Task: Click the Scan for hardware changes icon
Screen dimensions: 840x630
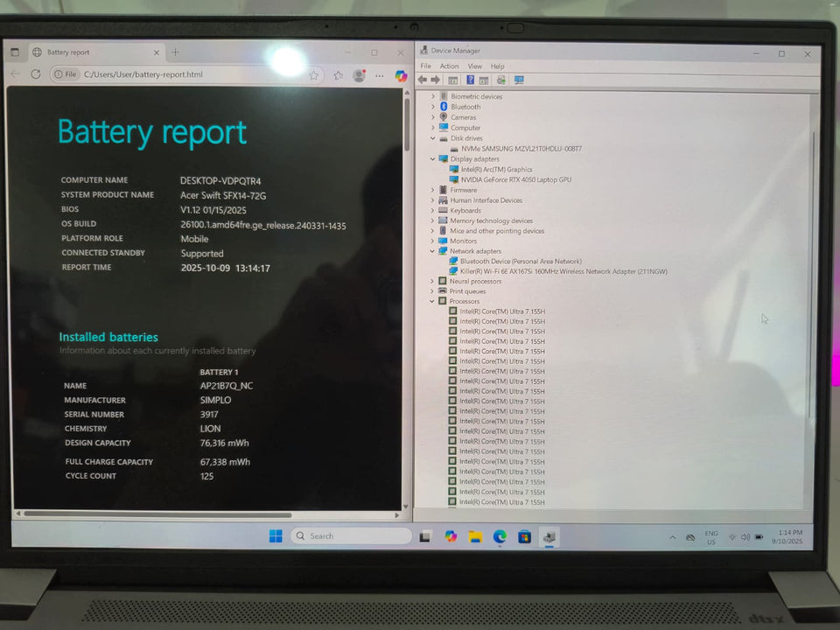Action: pyautogui.click(x=519, y=80)
